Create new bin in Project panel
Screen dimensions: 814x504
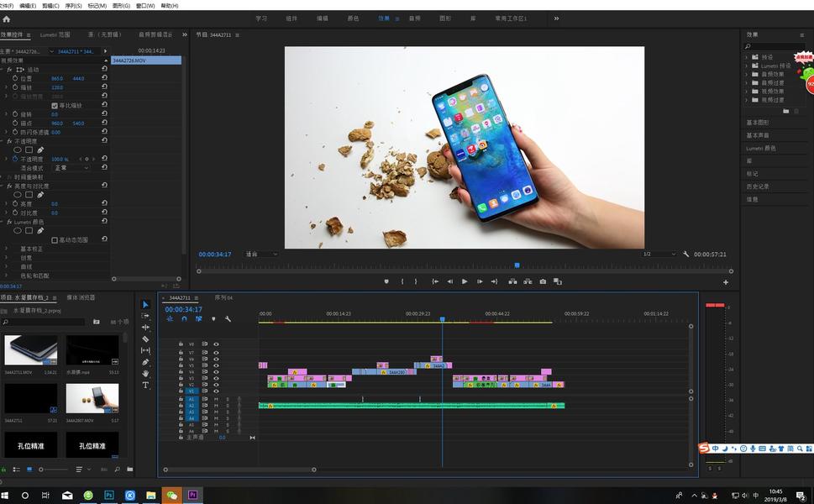point(129,470)
